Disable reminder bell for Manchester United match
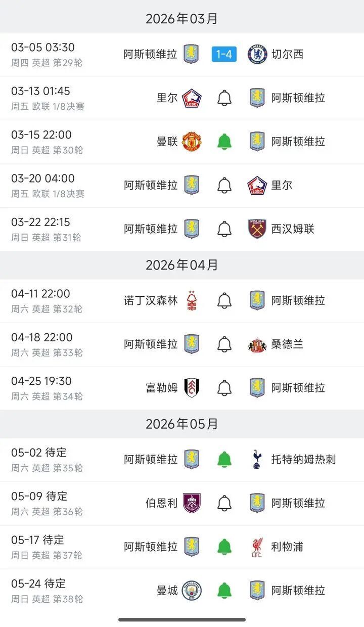The width and height of the screenshot is (364, 627). [224, 142]
